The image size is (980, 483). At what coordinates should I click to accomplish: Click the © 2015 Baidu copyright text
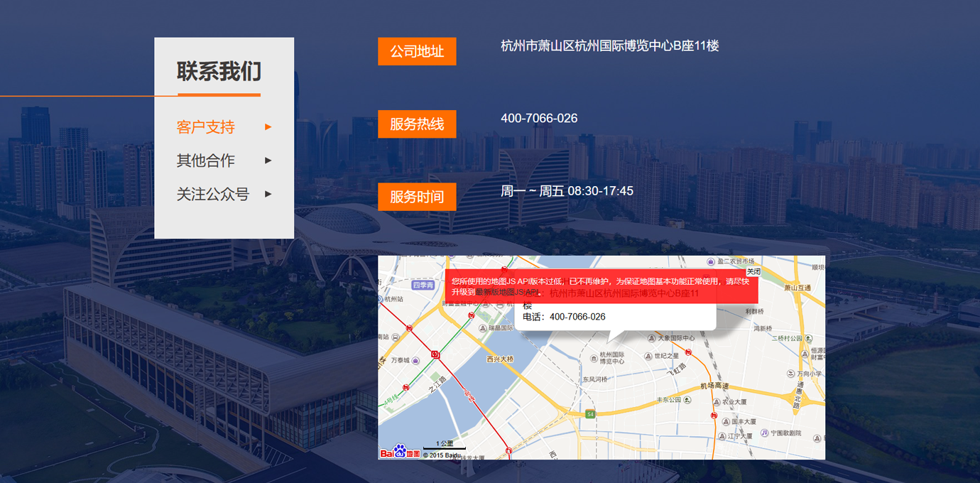(x=442, y=455)
